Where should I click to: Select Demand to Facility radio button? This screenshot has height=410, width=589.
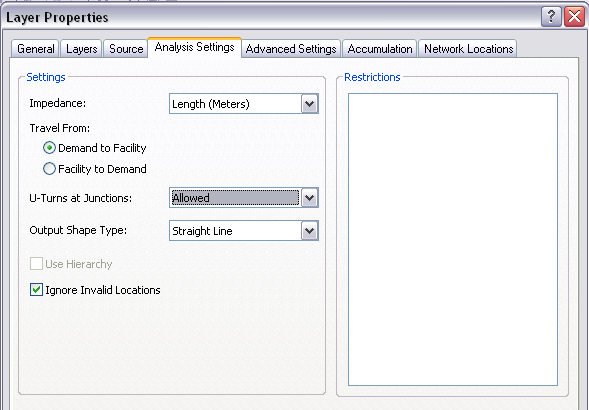tap(49, 148)
